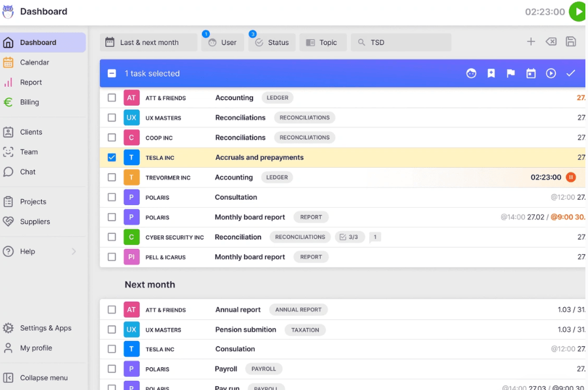Check the Trevormer Inc Accounting task

[112, 178]
